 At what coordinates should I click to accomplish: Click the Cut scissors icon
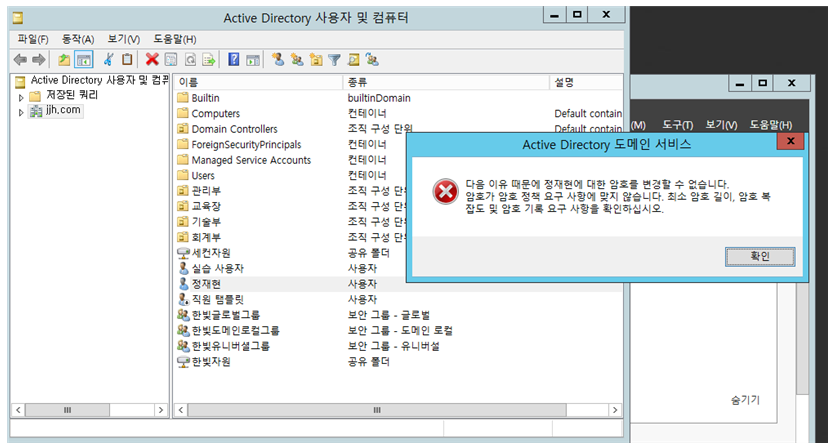click(x=108, y=60)
